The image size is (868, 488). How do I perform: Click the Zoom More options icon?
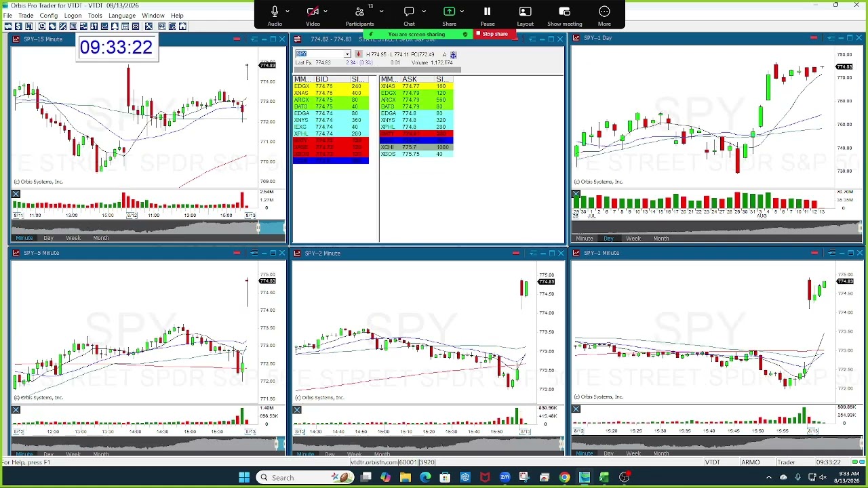tap(604, 15)
